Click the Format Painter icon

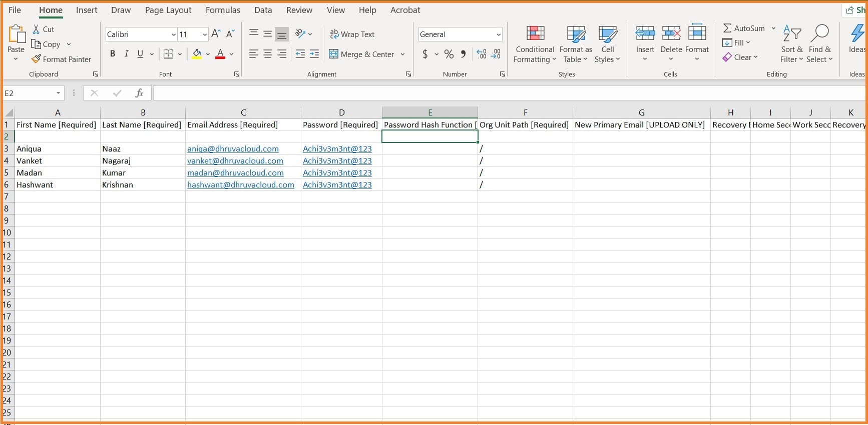tap(36, 59)
